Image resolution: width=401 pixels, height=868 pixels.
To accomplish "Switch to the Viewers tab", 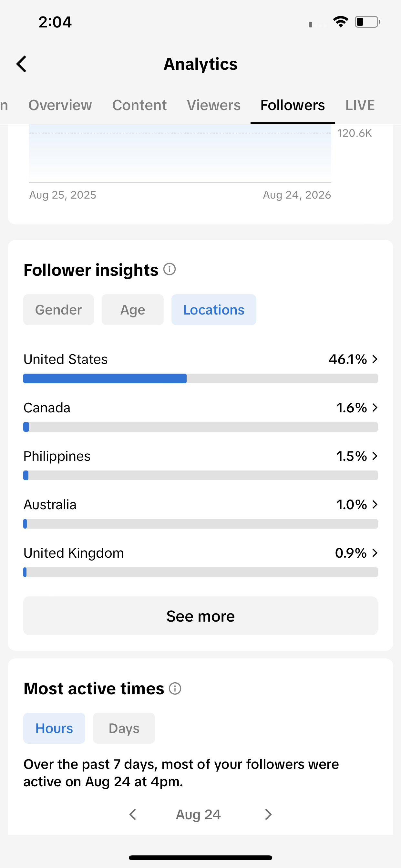I will (214, 105).
